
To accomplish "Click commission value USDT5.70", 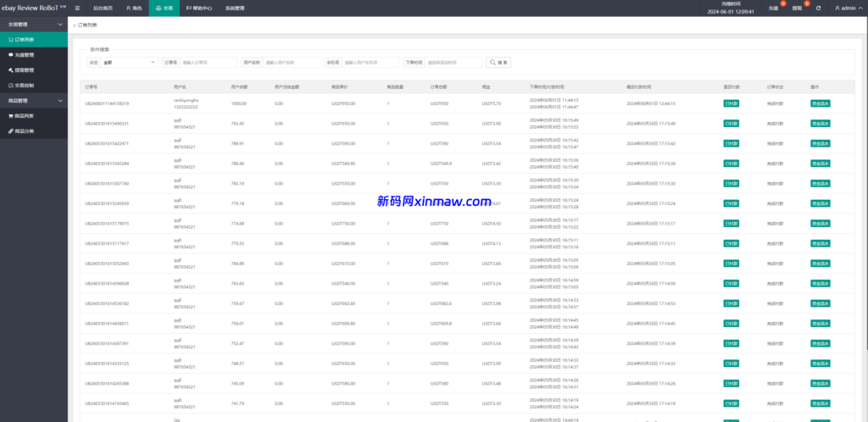I will point(492,103).
